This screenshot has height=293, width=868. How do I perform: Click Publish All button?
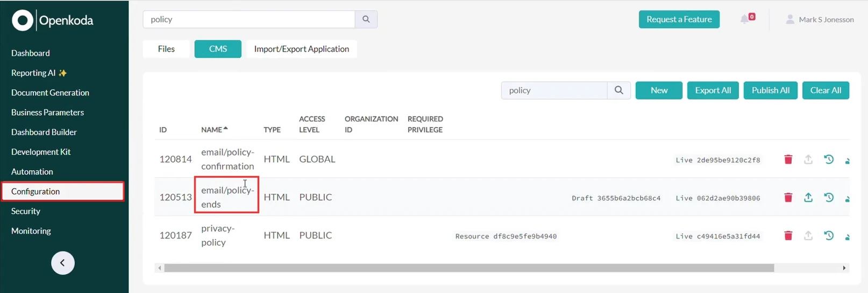coord(771,90)
